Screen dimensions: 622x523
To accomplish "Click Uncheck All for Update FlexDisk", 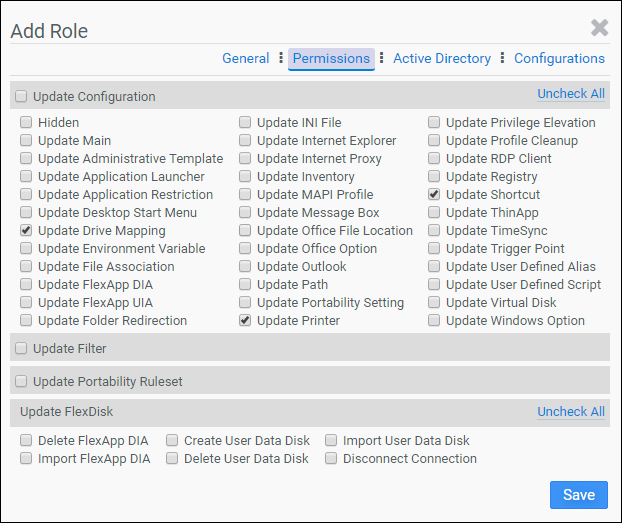I will click(x=570, y=412).
